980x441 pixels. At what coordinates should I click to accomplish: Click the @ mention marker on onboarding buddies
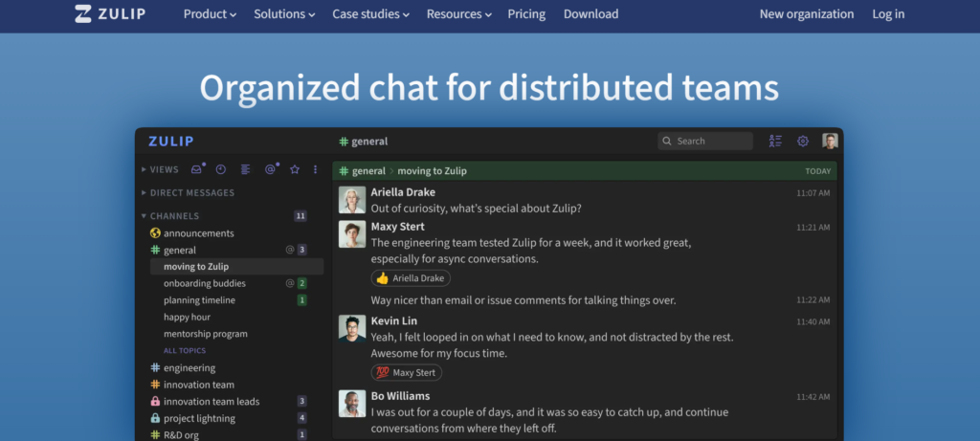pos(290,283)
